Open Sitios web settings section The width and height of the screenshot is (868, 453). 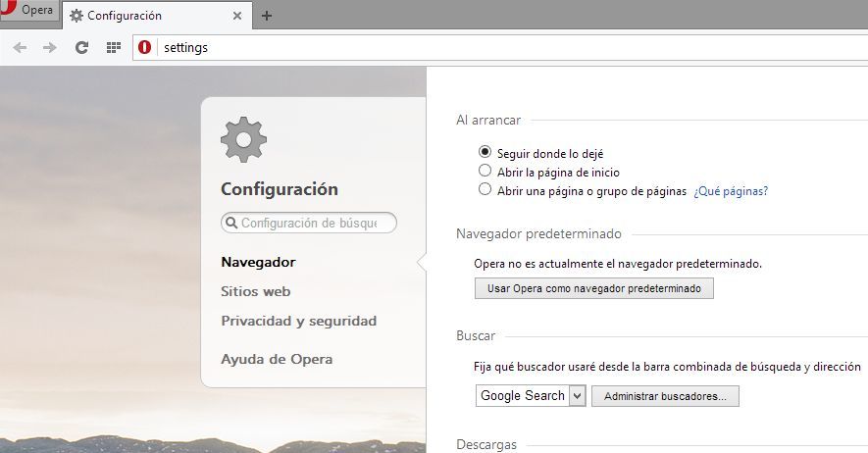coord(255,291)
